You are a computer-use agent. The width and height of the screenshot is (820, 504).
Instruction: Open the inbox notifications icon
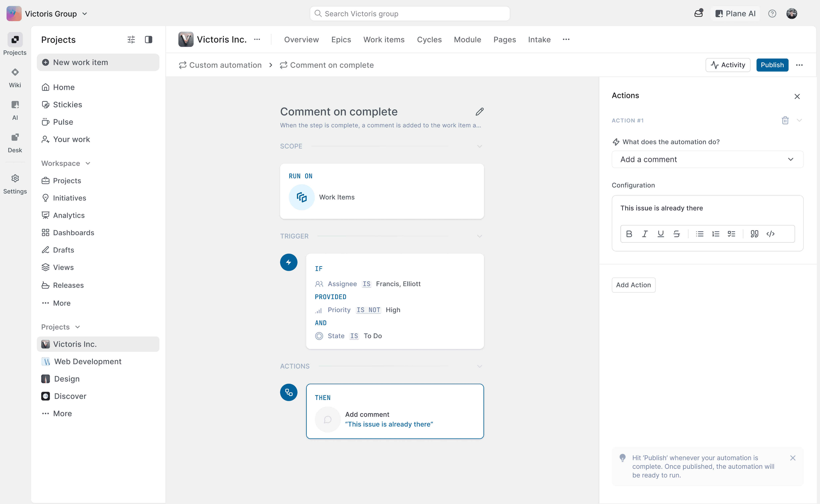698,14
